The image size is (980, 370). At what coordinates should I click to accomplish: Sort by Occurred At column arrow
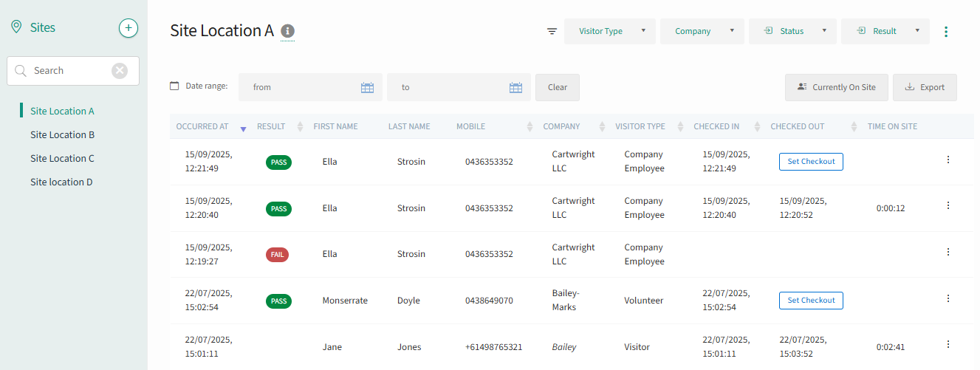244,129
